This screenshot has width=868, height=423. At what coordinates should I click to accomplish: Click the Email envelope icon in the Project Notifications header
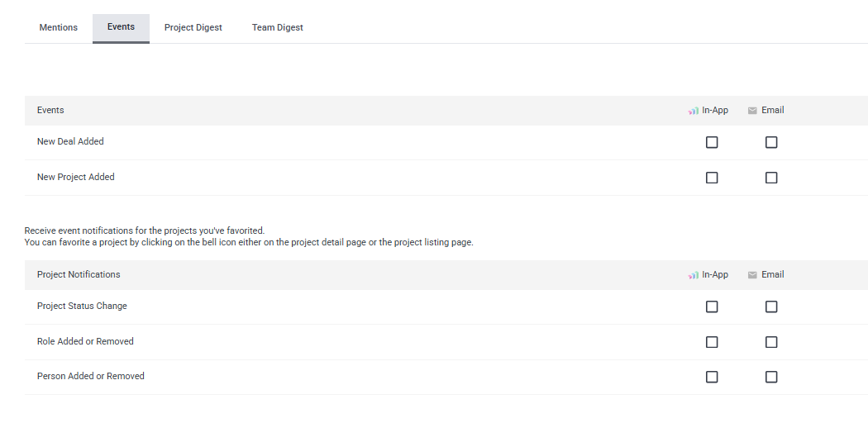point(752,275)
